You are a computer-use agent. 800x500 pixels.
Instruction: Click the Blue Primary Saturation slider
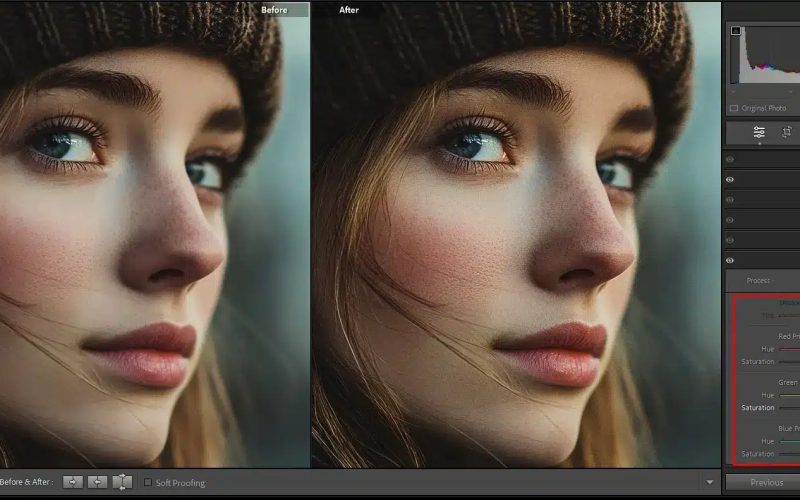[790, 454]
